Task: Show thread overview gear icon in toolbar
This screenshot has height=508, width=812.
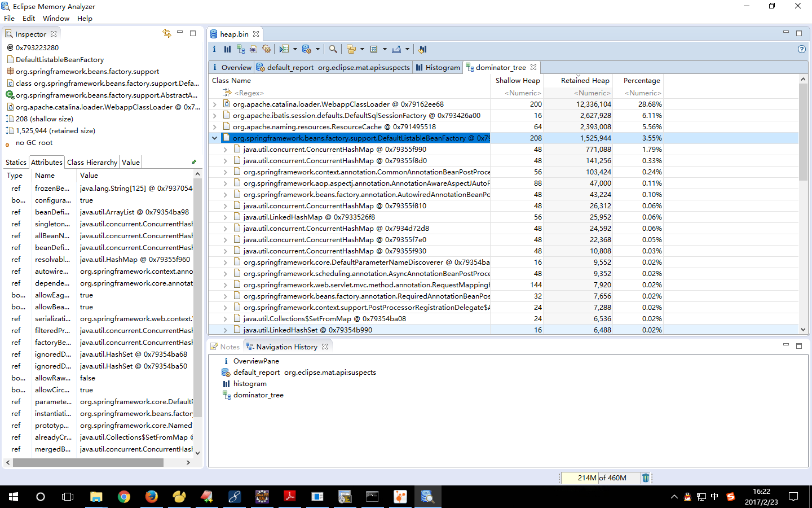Action: [267, 49]
